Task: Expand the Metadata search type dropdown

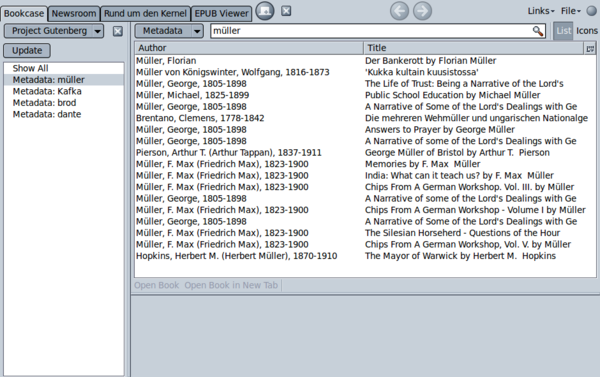Action: [197, 31]
